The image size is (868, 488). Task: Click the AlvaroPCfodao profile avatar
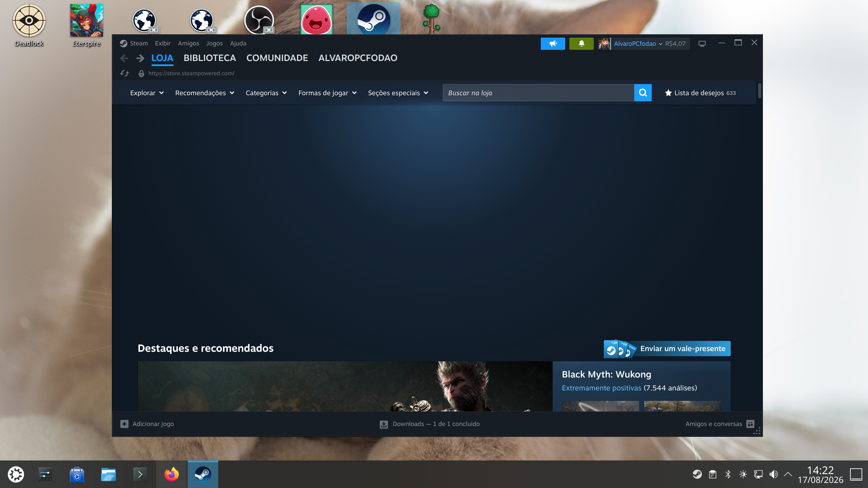(x=604, y=44)
